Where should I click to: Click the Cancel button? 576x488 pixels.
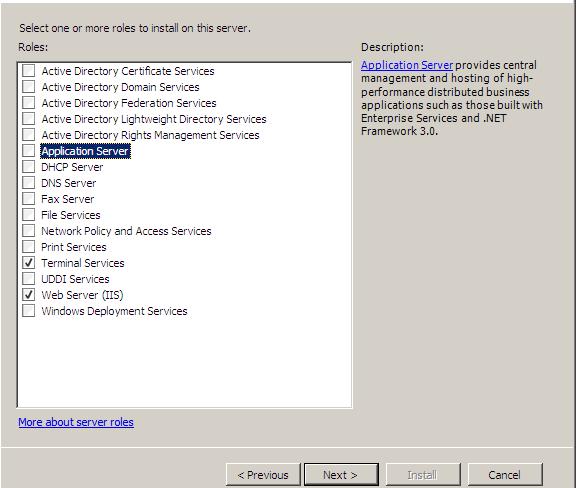pyautogui.click(x=505, y=475)
